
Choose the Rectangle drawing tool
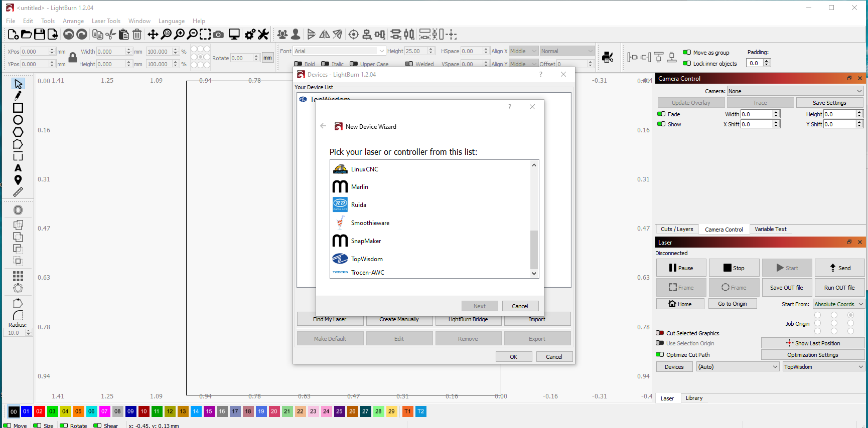(x=18, y=108)
